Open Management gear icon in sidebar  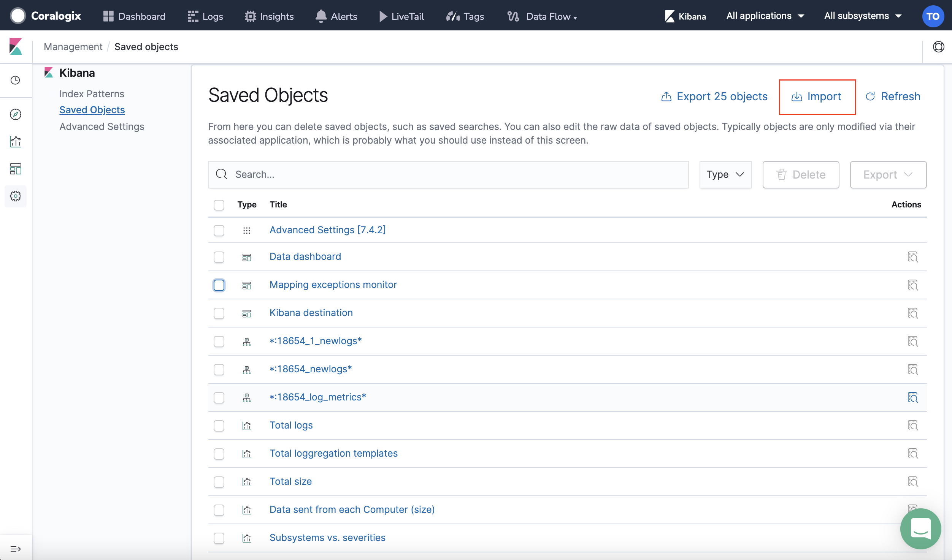(16, 196)
